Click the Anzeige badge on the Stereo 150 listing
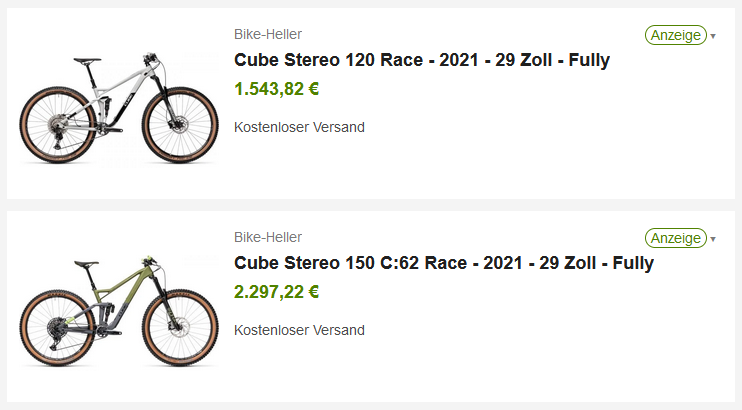Image resolution: width=742 pixels, height=410 pixels. pos(676,238)
